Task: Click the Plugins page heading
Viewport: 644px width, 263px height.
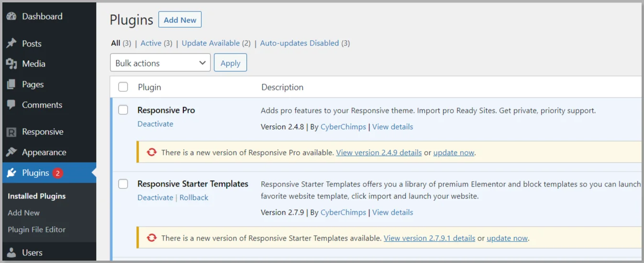Action: (132, 20)
